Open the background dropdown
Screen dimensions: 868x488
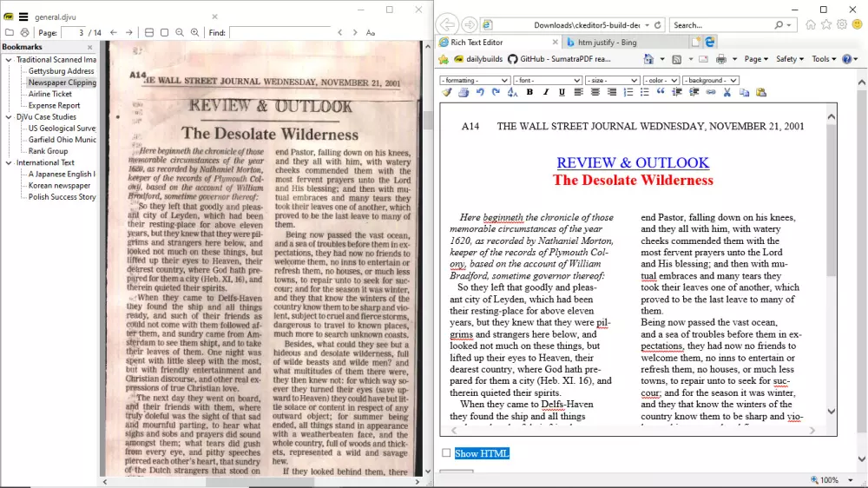click(x=710, y=80)
